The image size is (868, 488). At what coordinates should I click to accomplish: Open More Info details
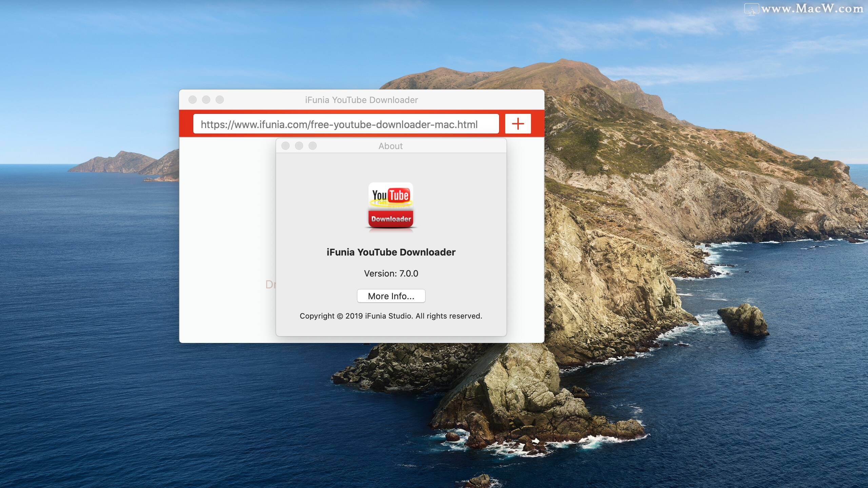click(x=391, y=296)
